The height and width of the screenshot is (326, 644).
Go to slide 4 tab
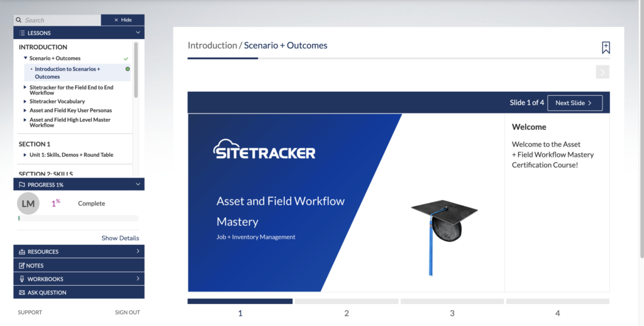(x=557, y=308)
